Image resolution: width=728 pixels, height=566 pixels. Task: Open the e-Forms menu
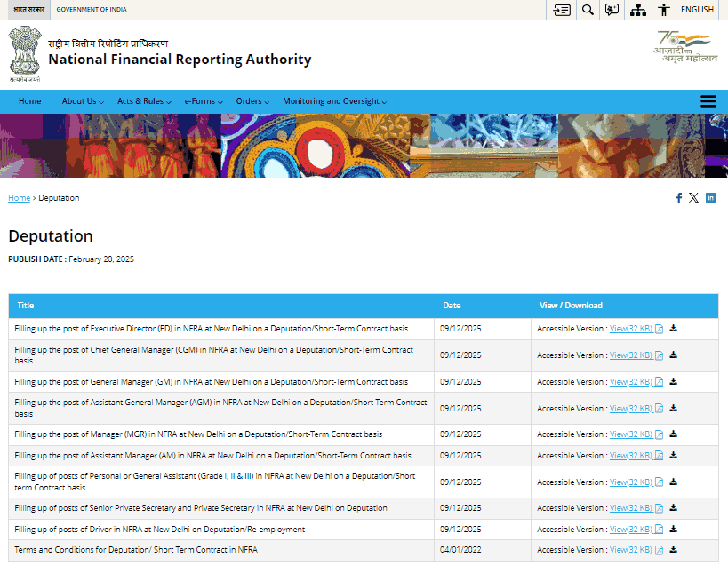[x=204, y=101]
